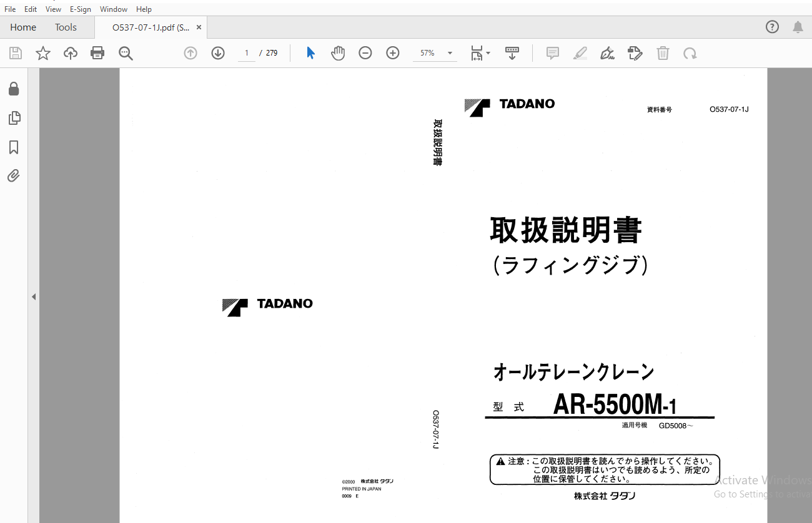Zoom out with the minus button
Screen dimensions: 812x523
365,53
